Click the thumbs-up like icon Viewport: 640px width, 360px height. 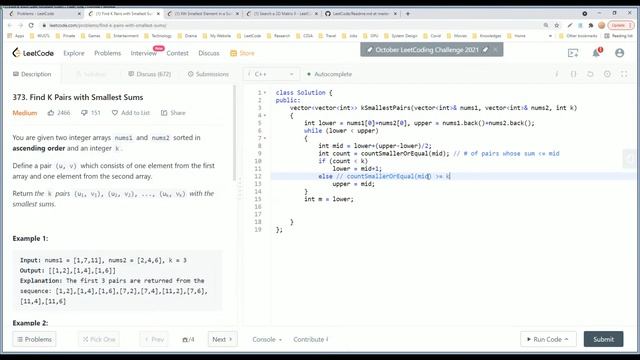51,113
